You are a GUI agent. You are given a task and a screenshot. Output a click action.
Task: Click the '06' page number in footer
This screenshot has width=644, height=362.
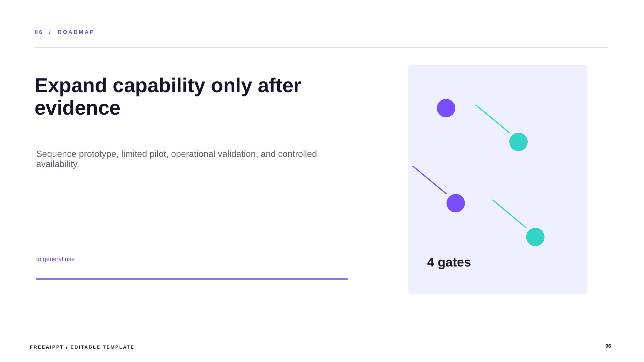pyautogui.click(x=608, y=346)
